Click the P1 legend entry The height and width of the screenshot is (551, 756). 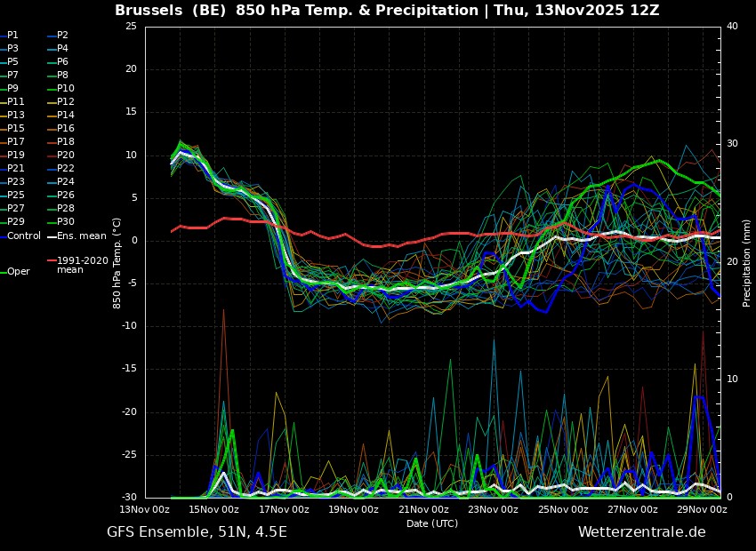click(10, 36)
